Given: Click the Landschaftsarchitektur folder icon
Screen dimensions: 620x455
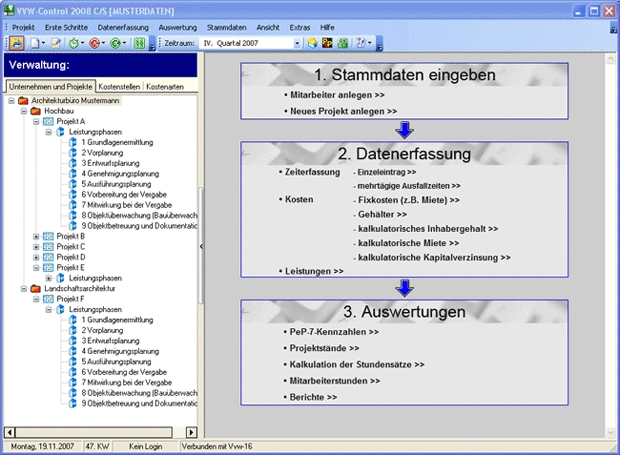Looking at the screenshot, I should tap(36, 288).
